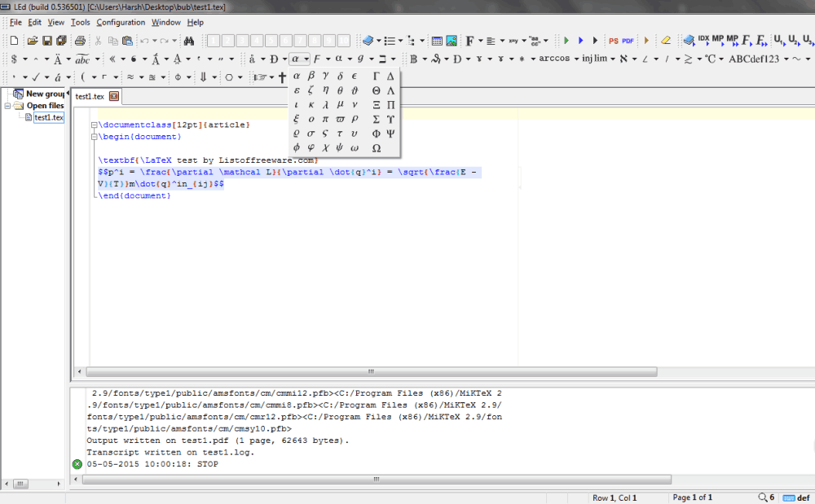
Task: Activate bookmark number 10 button
Action: click(344, 41)
